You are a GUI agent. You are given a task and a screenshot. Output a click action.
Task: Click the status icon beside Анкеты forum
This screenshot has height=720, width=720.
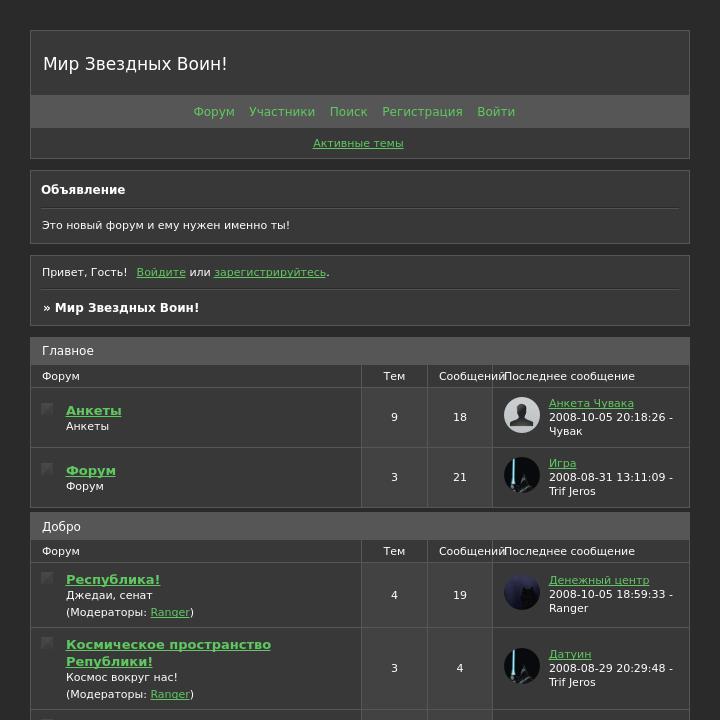47,409
